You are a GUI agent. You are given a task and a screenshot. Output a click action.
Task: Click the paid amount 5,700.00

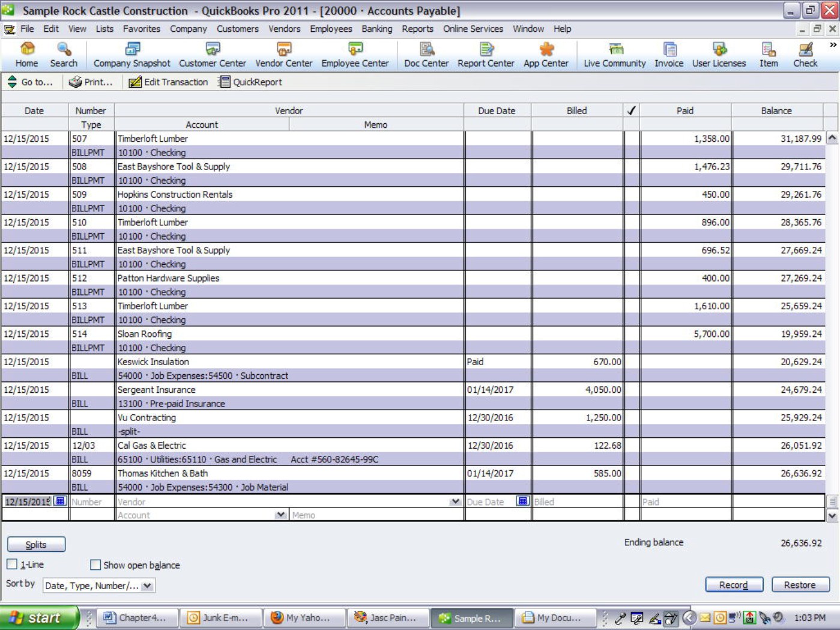(712, 334)
